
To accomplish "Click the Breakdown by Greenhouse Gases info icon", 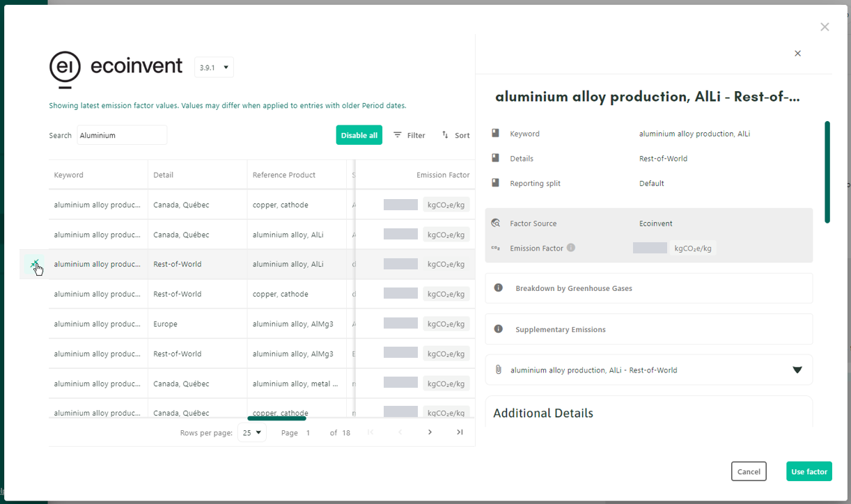I will pyautogui.click(x=499, y=288).
